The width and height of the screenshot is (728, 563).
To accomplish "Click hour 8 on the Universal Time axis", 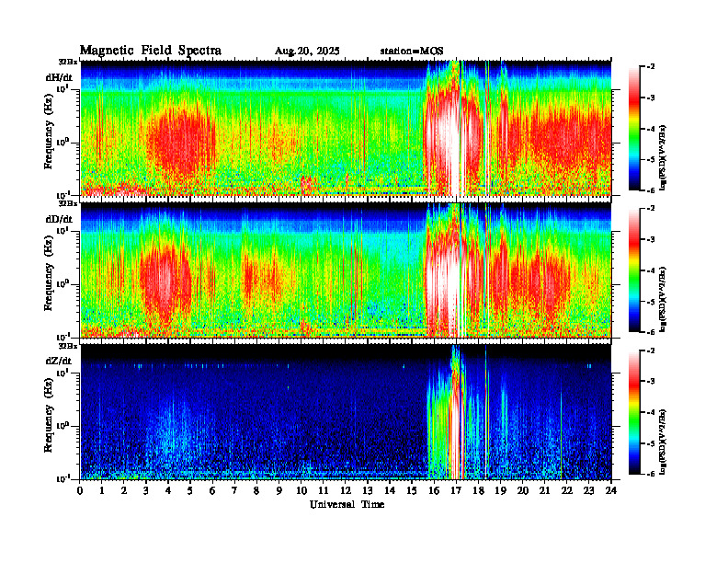I will pyautogui.click(x=256, y=491).
